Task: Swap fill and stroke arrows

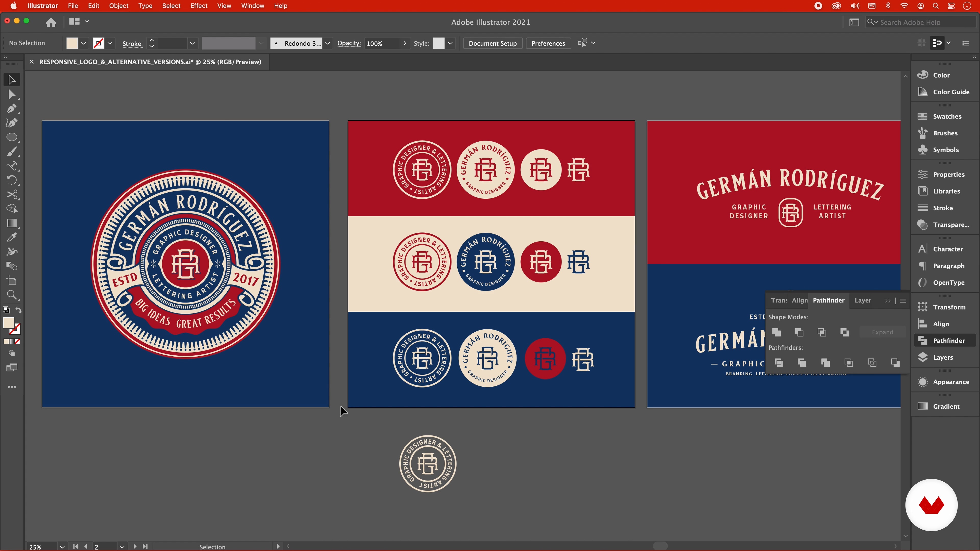Action: [18, 310]
